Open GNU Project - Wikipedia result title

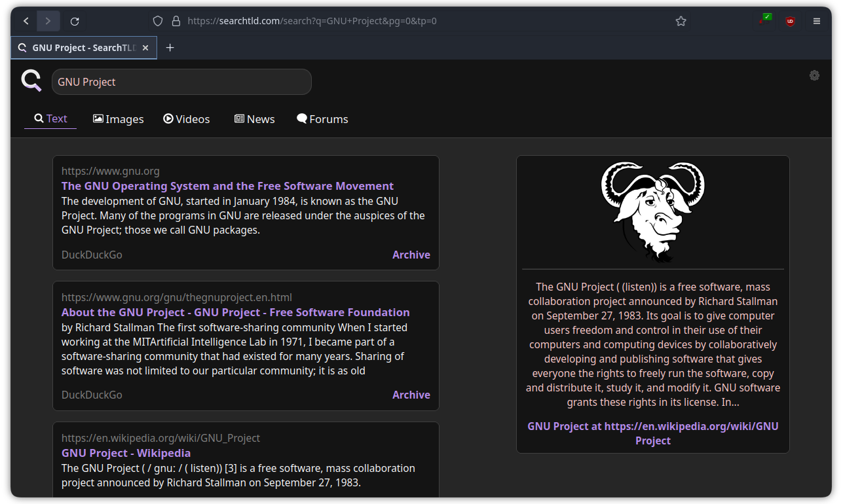click(126, 453)
